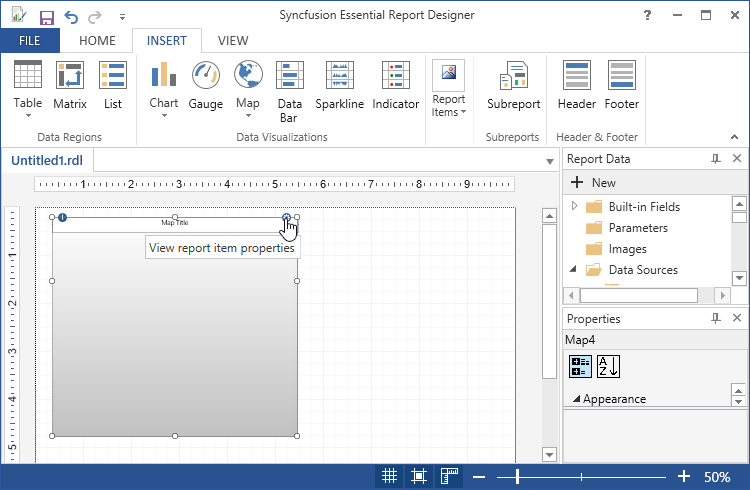Zoom in with the plus button
Viewport: 750px width, 490px height.
coord(684,476)
